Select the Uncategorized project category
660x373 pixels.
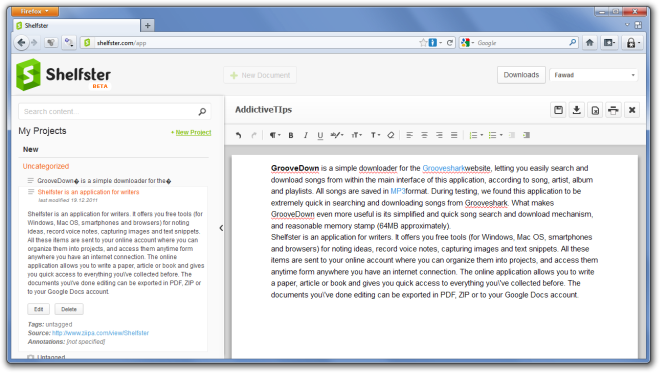tap(46, 166)
